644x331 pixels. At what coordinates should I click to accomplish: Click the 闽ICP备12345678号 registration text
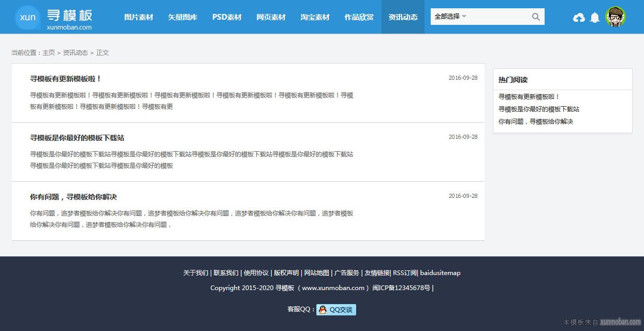401,288
